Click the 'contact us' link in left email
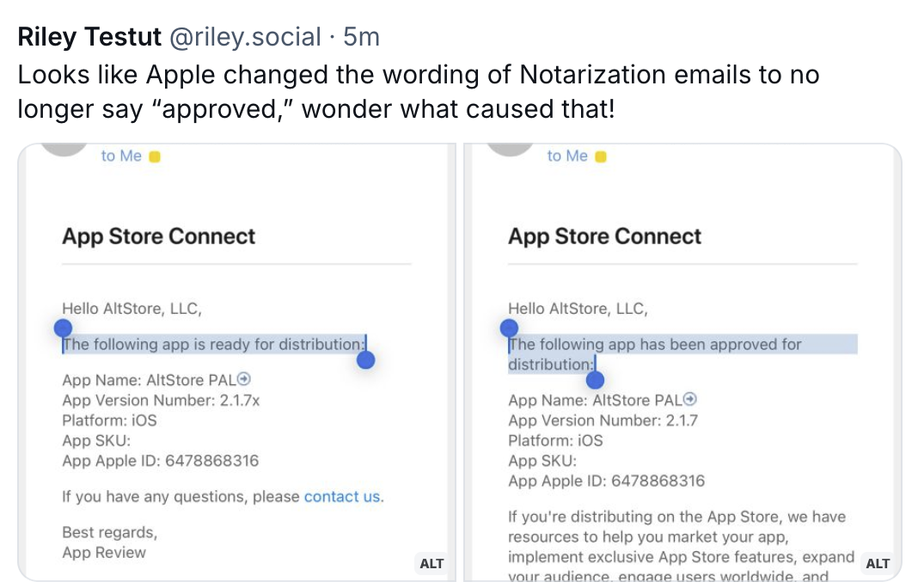This screenshot has height=588, width=918. pos(344,496)
